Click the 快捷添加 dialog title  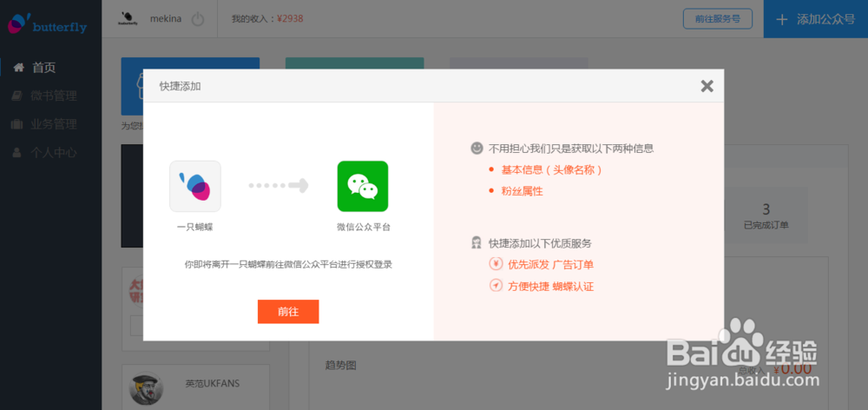(x=181, y=86)
